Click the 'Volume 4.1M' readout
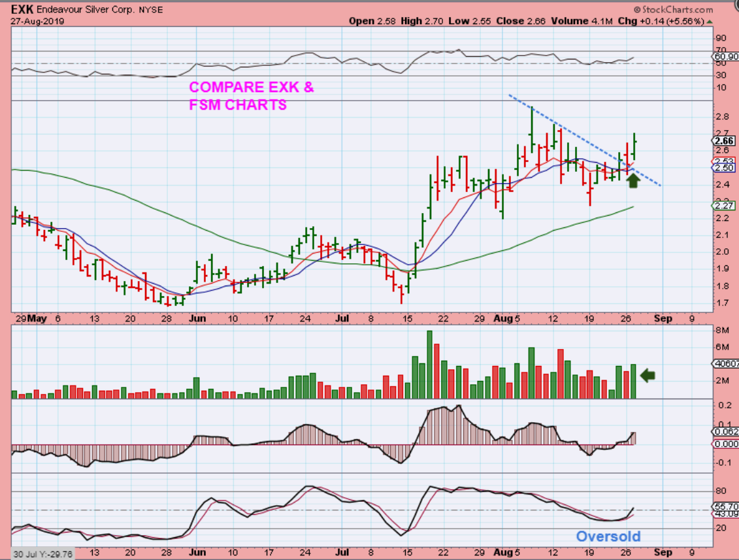739x560 pixels. [x=582, y=21]
